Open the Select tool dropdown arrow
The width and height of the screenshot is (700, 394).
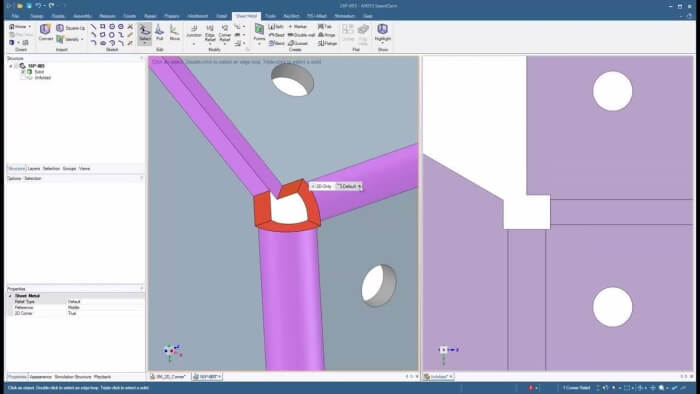click(x=145, y=43)
